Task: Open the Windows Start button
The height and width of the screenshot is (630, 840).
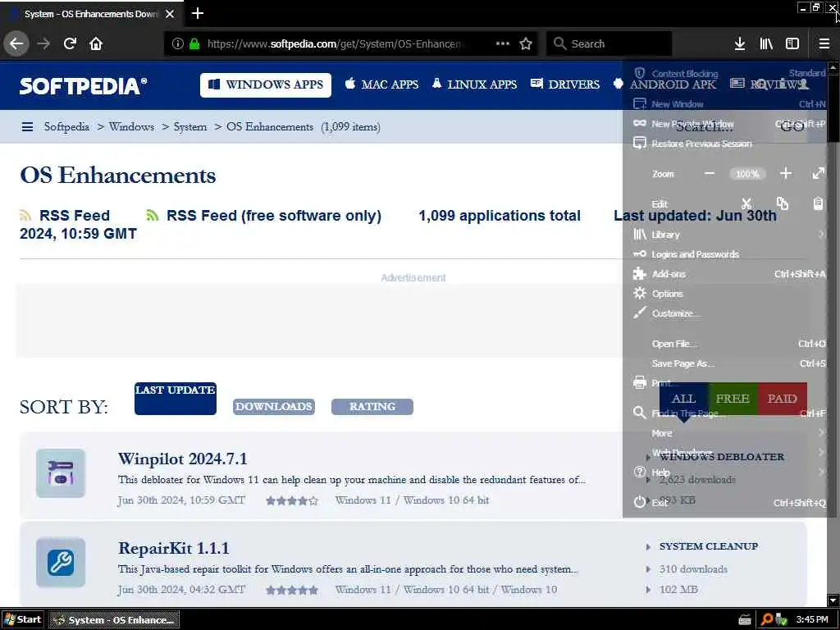Action: tap(23, 620)
